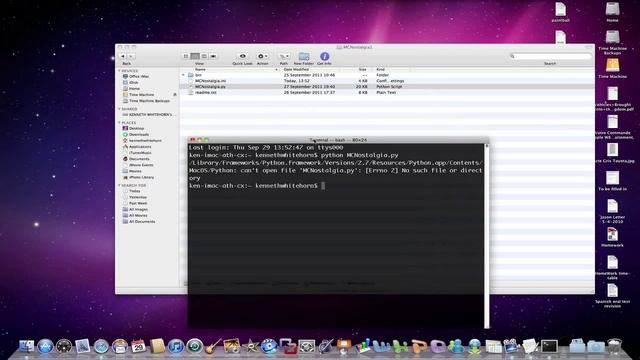Open iPhoto Library in sidebar
Viewport: 640px width, 360px height.
point(138,177)
